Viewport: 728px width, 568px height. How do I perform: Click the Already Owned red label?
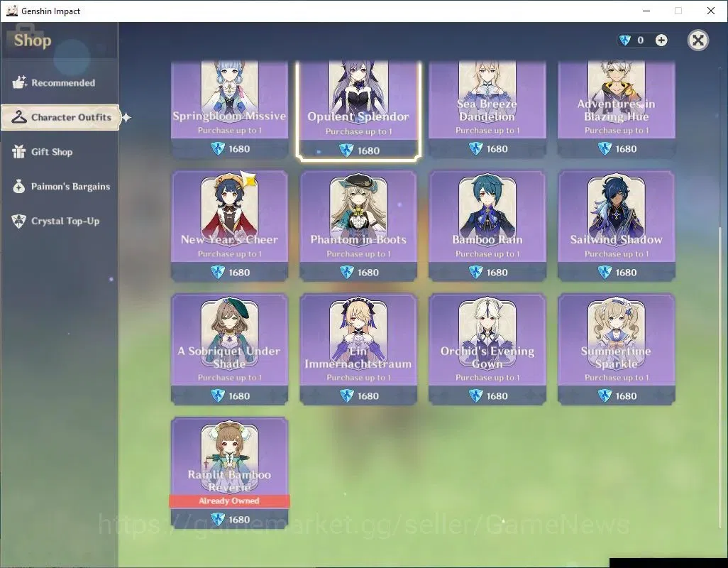point(229,501)
